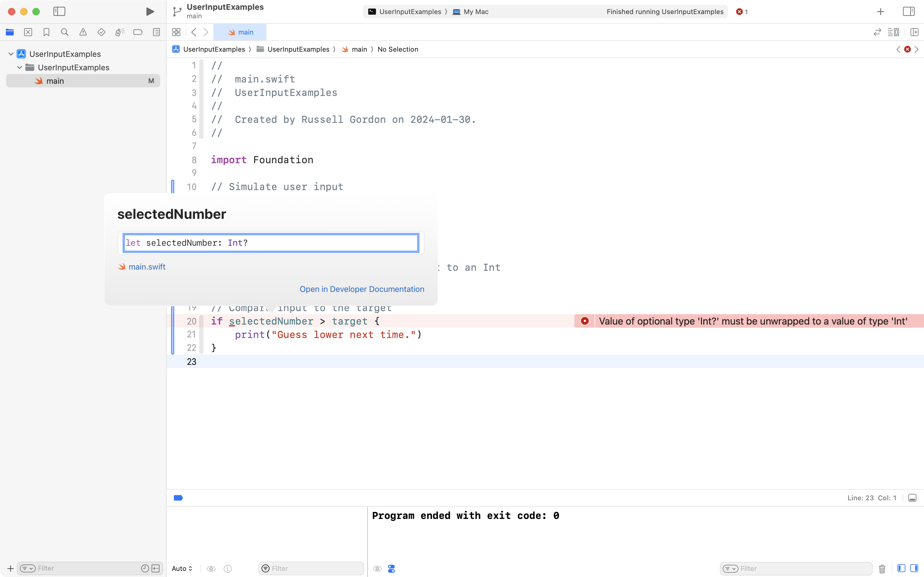This screenshot has height=577, width=924.
Task: Open the Report navigator list icon
Action: (156, 32)
